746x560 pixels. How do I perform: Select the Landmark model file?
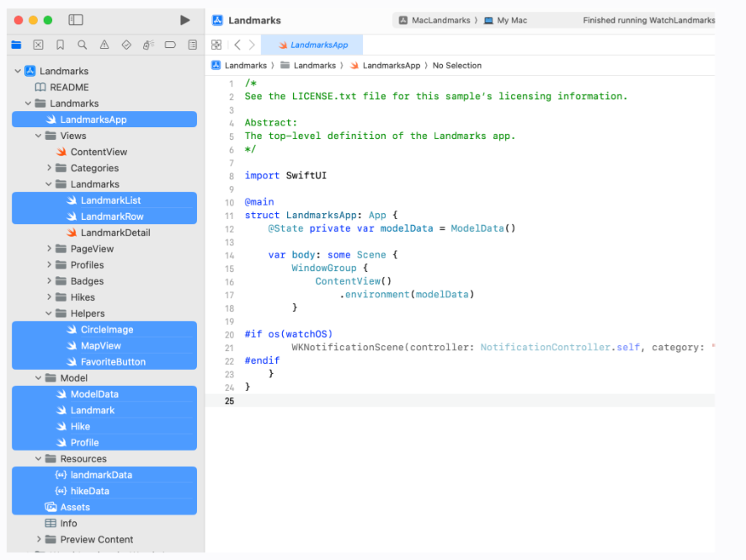pyautogui.click(x=104, y=410)
